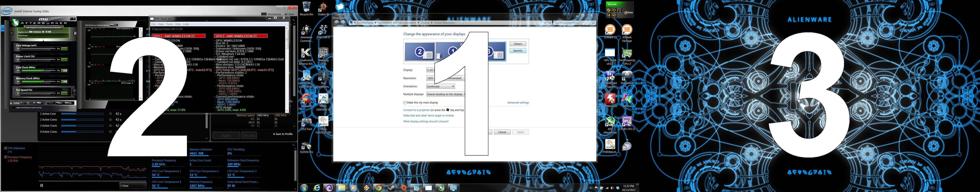
Task: Click the Detect button in Screen Resolution
Action: click(x=517, y=44)
